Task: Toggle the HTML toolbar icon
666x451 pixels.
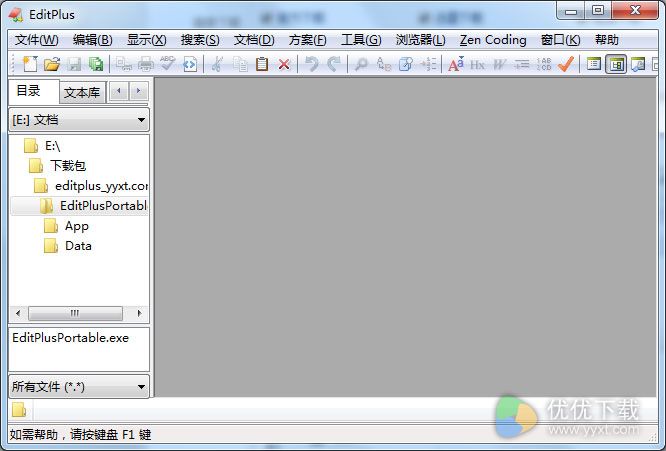Action: [x=190, y=64]
